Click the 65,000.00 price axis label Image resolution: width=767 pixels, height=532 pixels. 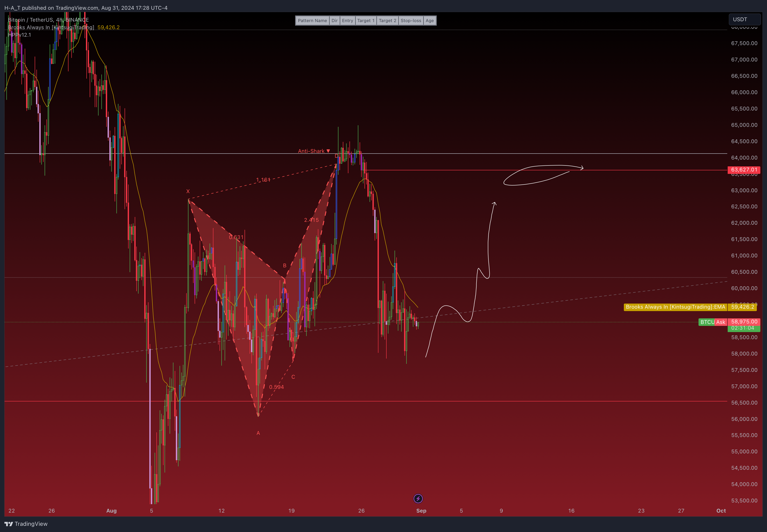pos(744,125)
